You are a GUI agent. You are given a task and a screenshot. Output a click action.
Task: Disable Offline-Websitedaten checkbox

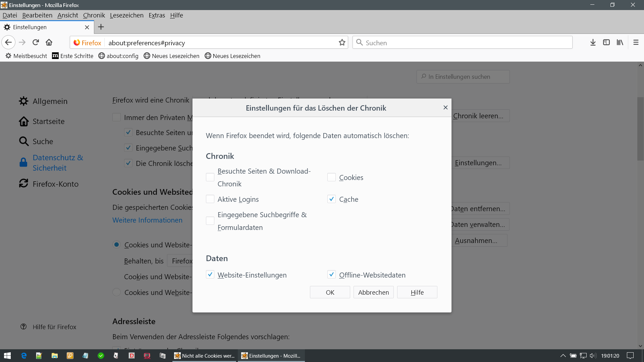point(331,275)
